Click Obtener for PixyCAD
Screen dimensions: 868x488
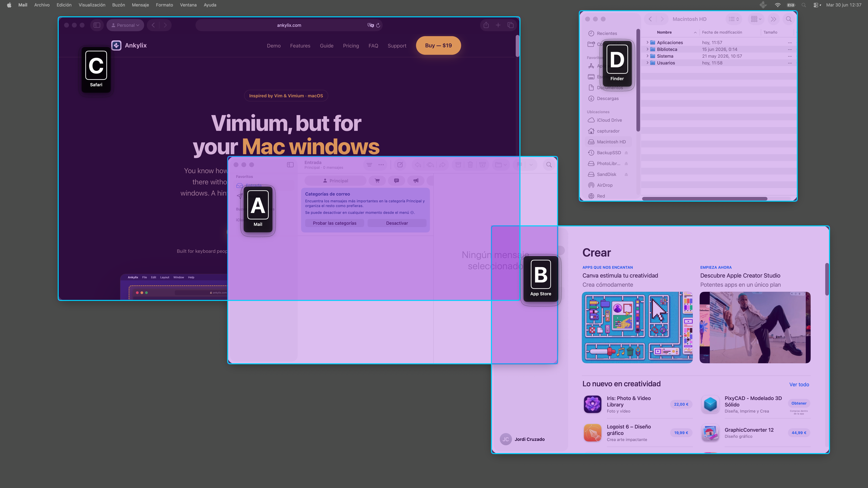(x=799, y=403)
